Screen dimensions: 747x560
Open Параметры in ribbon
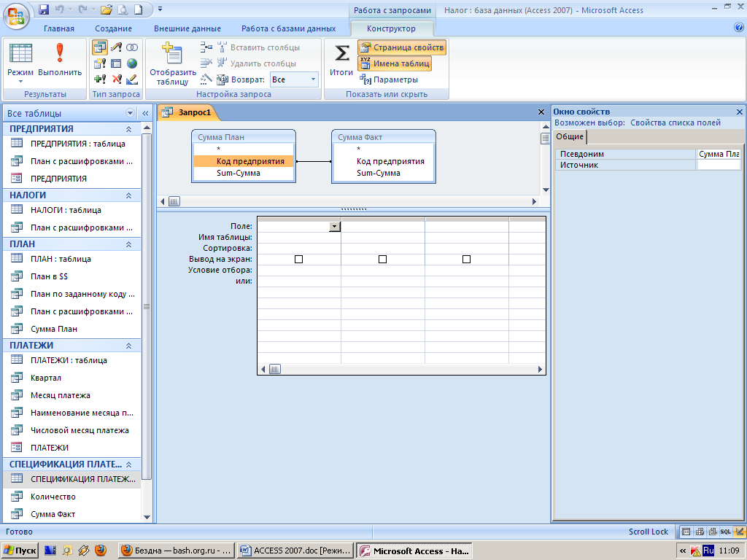(389, 79)
